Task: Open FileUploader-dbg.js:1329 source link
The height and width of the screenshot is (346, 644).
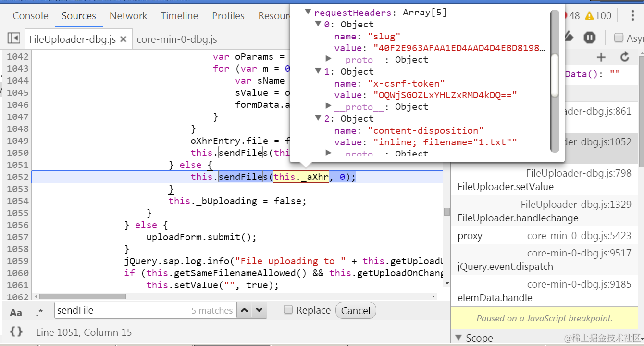Action: tap(576, 205)
